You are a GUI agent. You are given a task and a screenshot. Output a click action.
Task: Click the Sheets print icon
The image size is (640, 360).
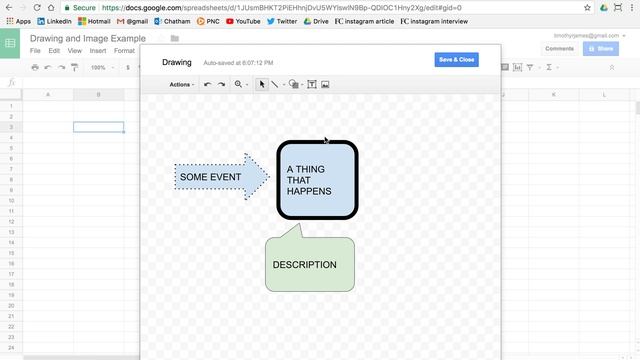35,67
